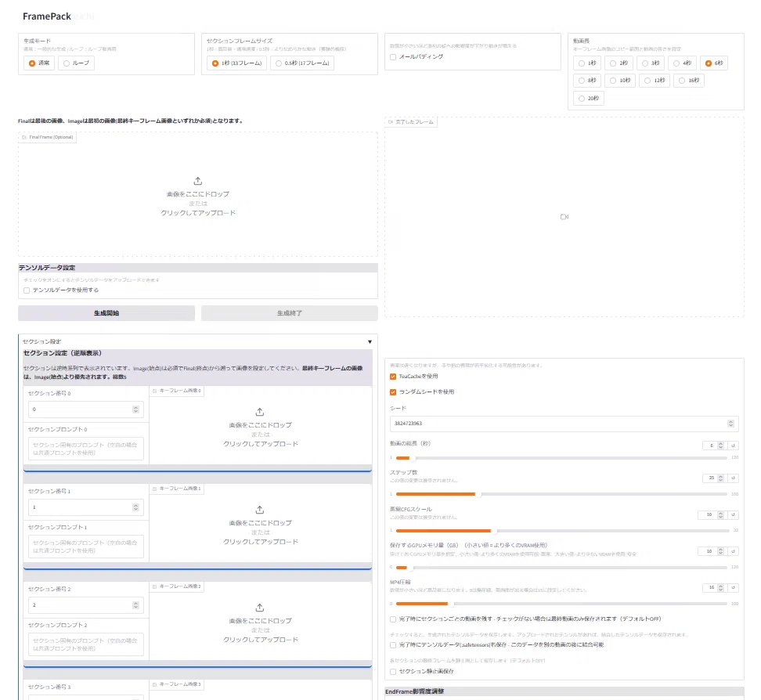Screen dimensions: 761x700
Task: Click the 蒸留CFGスケール slider track
Action: (x=562, y=531)
